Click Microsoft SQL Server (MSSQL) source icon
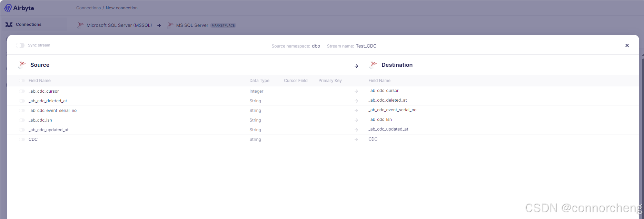This screenshot has width=644, height=219. (80, 25)
